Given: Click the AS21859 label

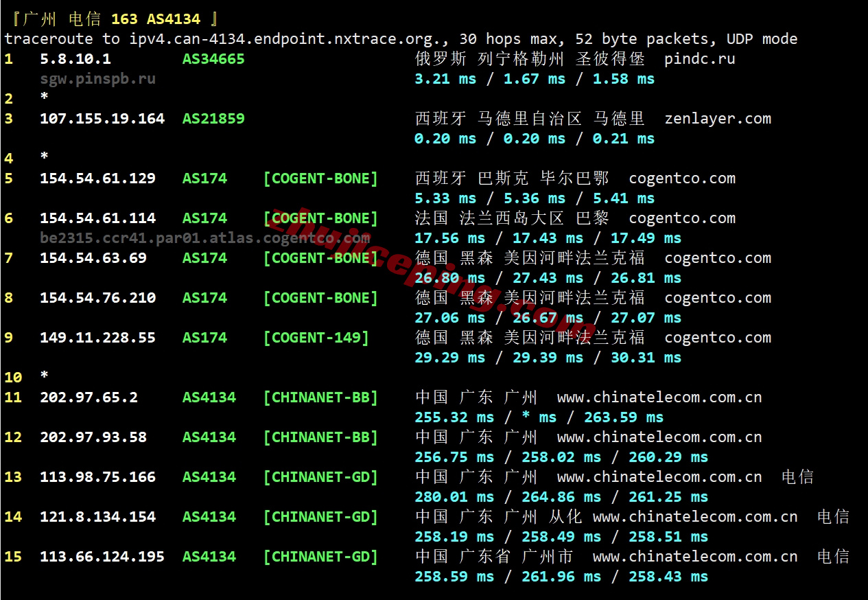Looking at the screenshot, I should [213, 119].
